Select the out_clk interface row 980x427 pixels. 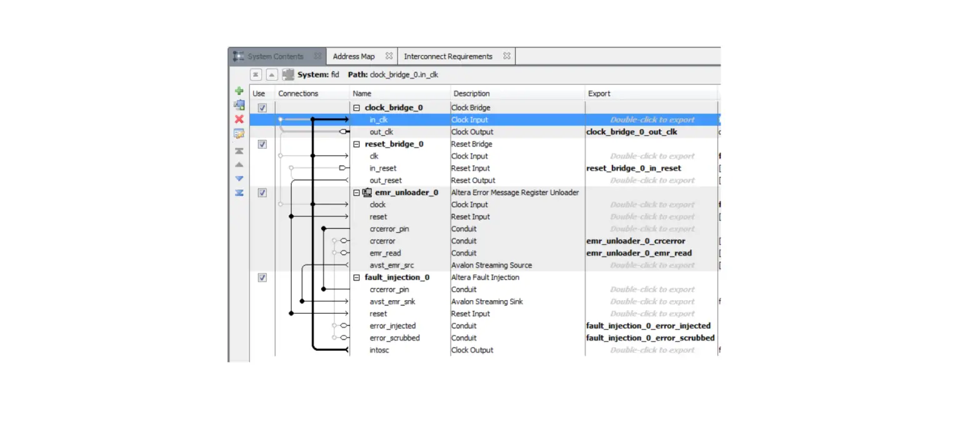[x=484, y=132]
